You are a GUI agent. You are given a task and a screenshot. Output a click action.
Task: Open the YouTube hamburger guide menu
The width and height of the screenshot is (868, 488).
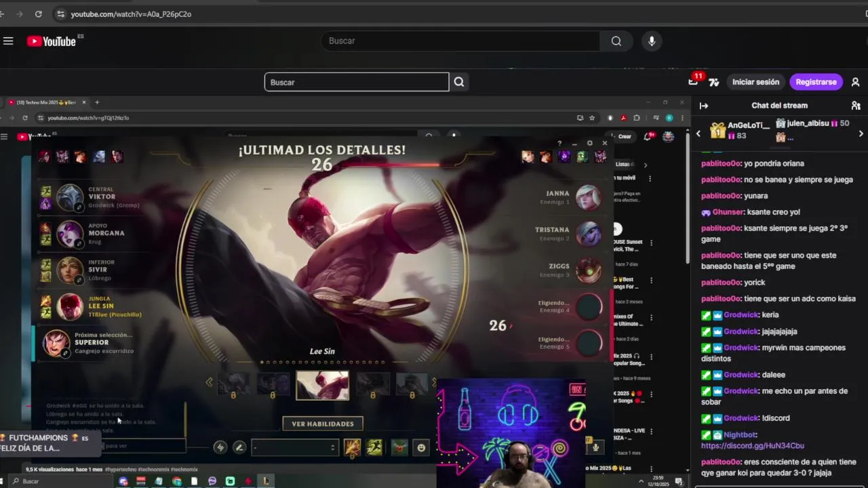[8, 41]
